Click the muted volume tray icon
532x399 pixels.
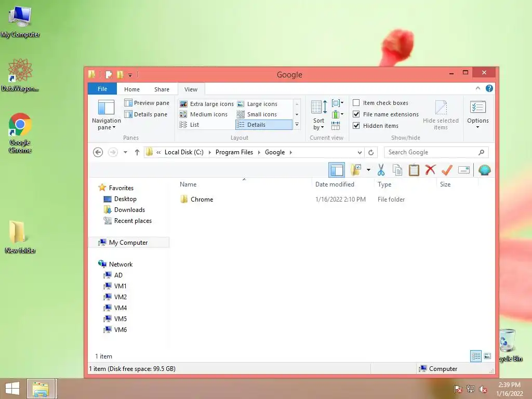pos(483,389)
